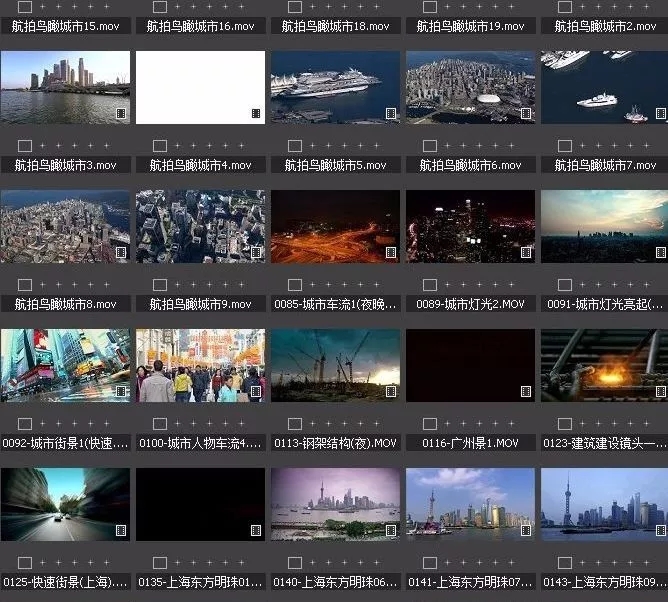Click the film icon on 0113-钢架结构(夜).MOV
This screenshot has height=602, width=668.
[x=391, y=391]
